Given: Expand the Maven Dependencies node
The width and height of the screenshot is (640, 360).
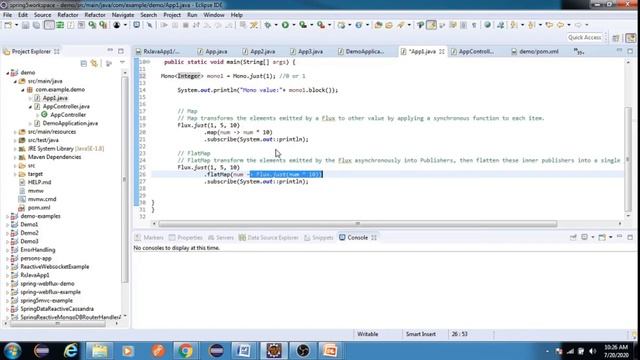Looking at the screenshot, I should click(15, 157).
